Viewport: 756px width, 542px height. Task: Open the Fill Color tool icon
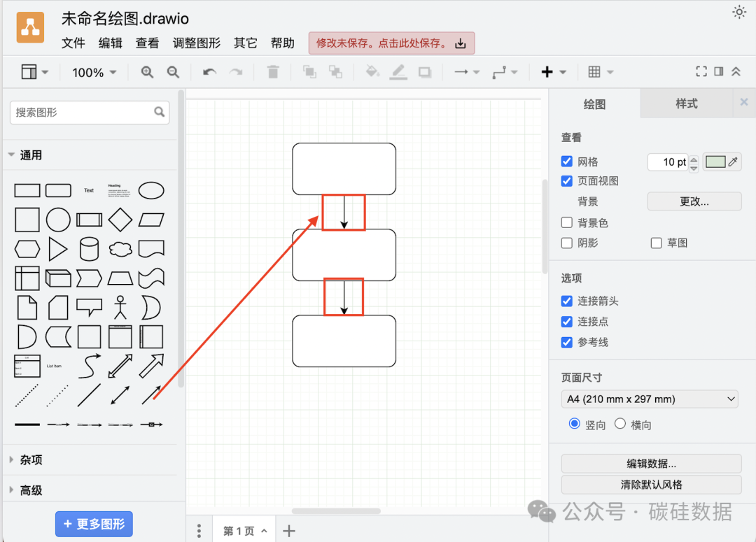click(372, 71)
